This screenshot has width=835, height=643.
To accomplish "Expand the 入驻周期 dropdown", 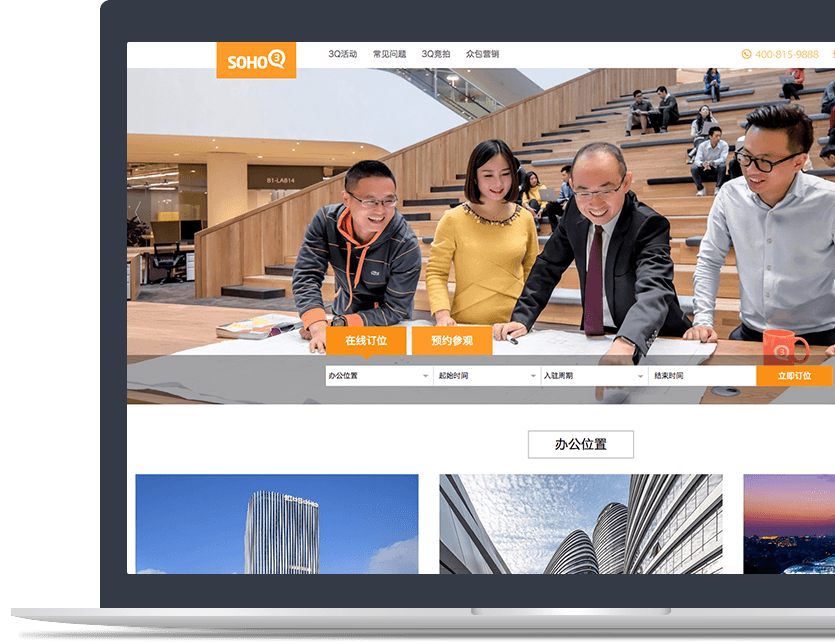I will pos(591,375).
